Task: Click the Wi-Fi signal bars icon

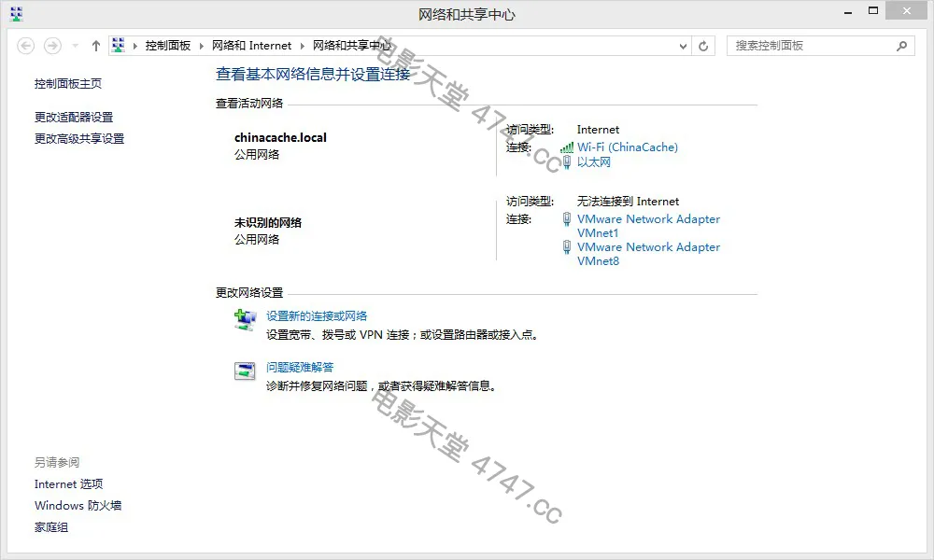Action: click(566, 147)
